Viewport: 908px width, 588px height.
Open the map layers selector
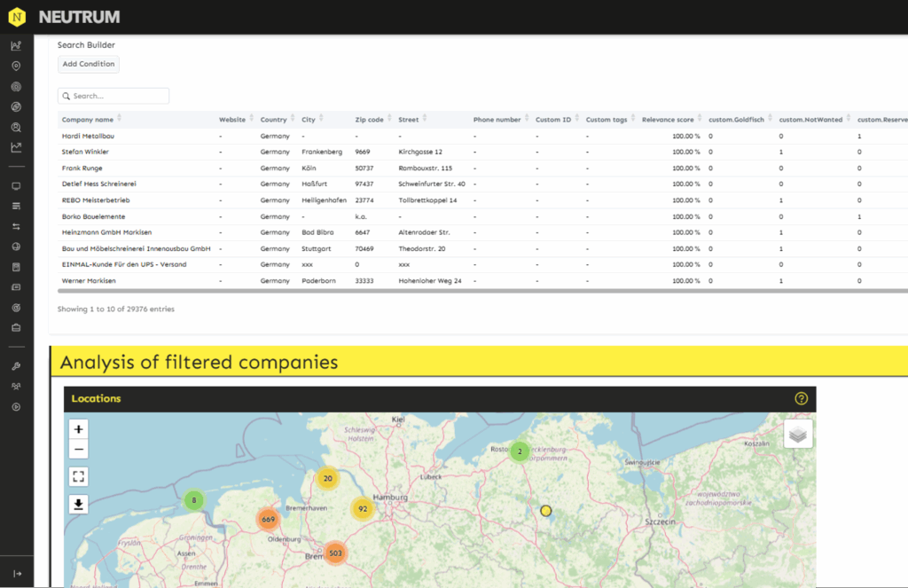(798, 434)
